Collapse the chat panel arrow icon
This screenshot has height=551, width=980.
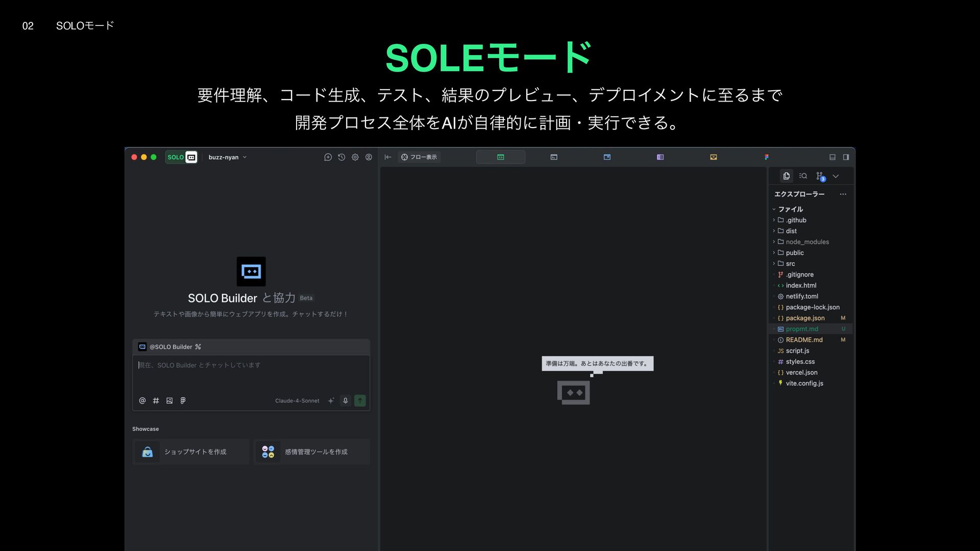point(388,157)
